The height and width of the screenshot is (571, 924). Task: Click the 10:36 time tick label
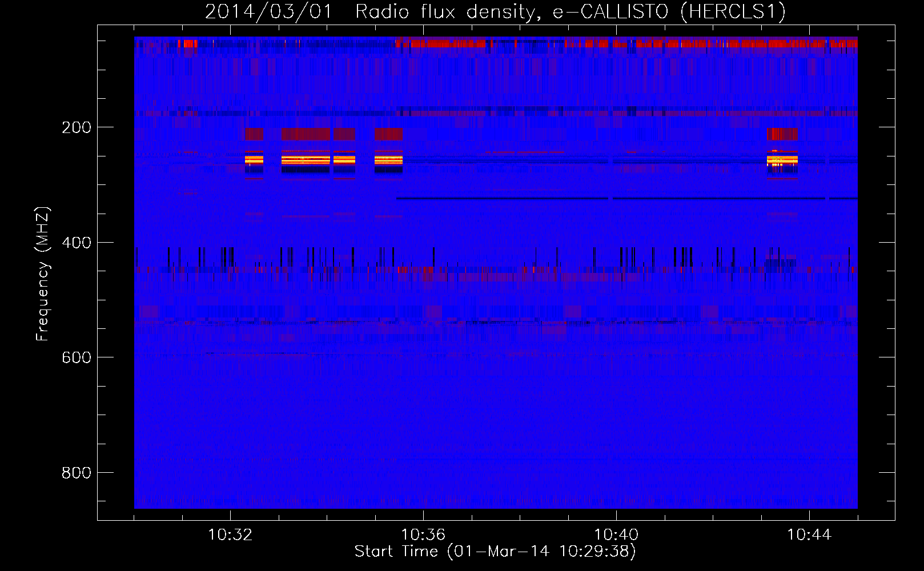423,535
